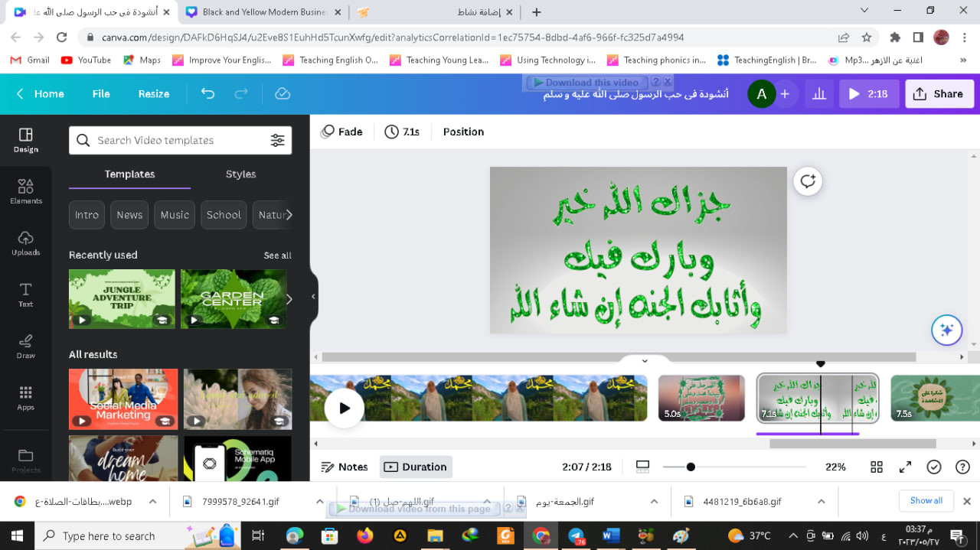
Task: Open the Apps sidebar panel
Action: [x=25, y=397]
